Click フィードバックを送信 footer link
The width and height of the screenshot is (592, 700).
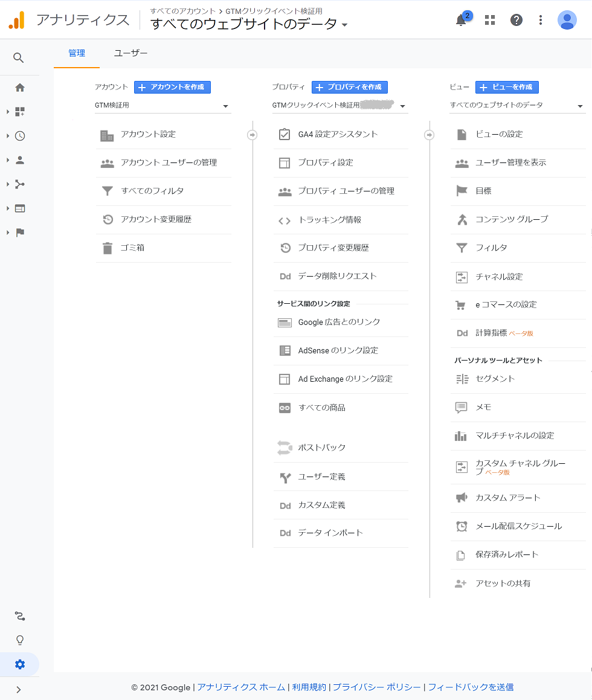tap(471, 687)
